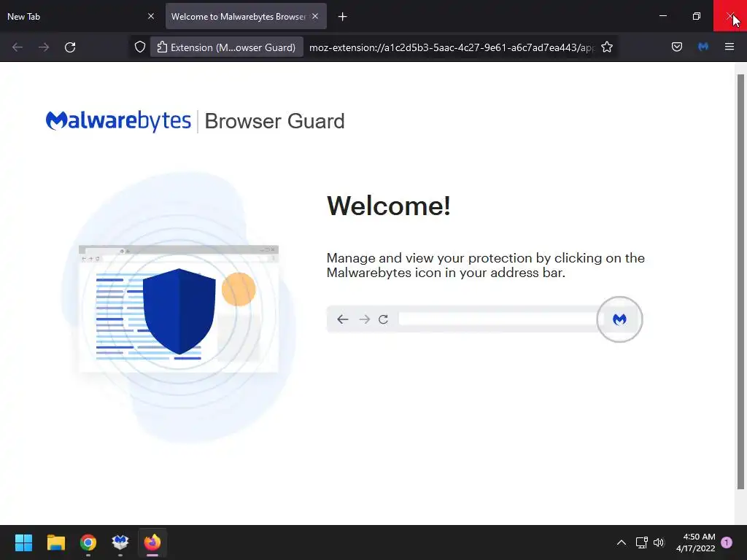
Task: Close the Welcome to Malwarebytes tab
Action: point(315,16)
